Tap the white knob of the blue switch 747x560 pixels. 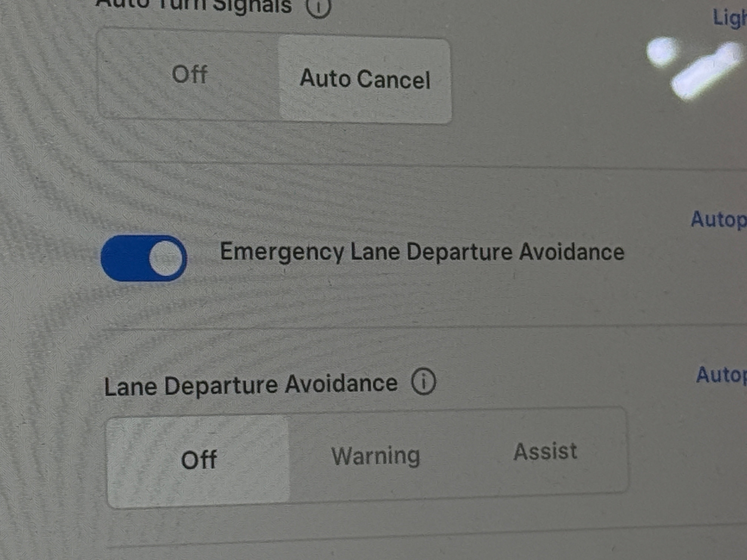(166, 258)
